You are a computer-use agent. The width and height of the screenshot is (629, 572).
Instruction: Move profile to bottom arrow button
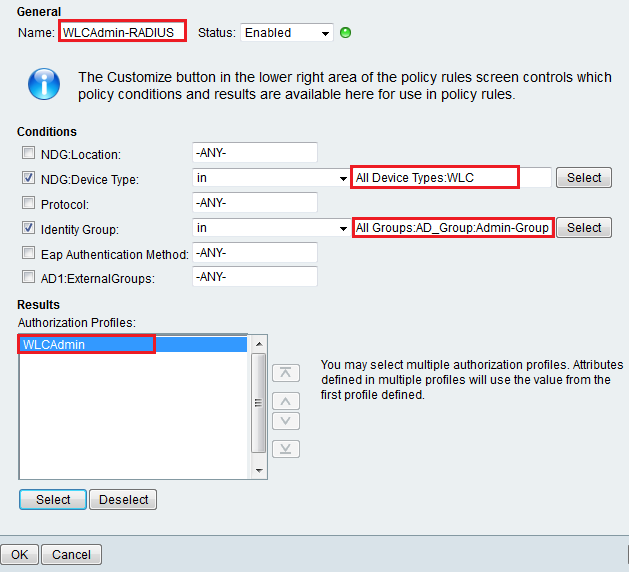[285, 448]
